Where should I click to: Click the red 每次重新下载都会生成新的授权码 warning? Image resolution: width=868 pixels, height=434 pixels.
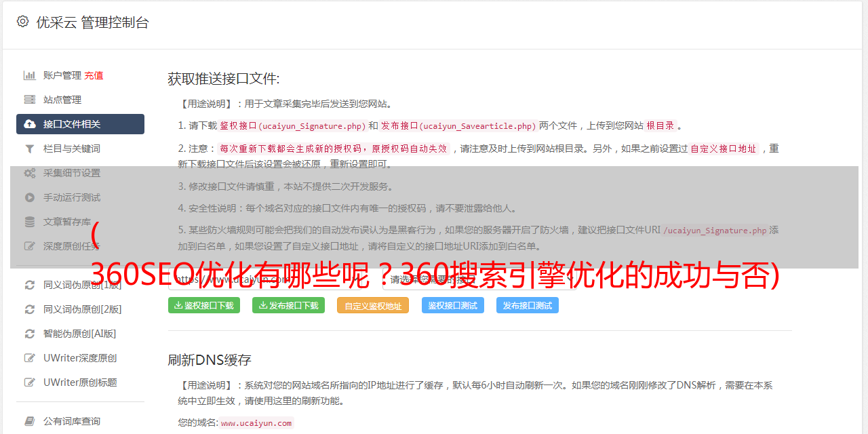pos(334,149)
